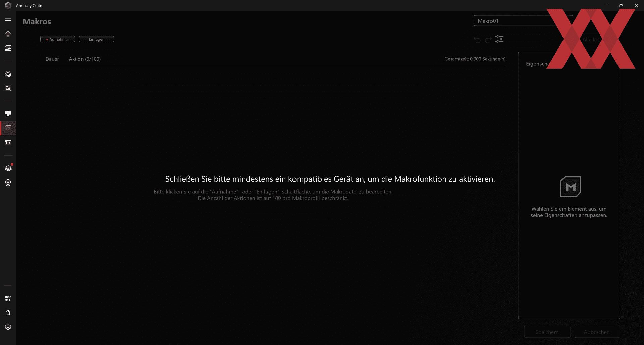This screenshot has width=644, height=345.
Task: Open the squares-and-plus icon near sidebar bottom
Action: tap(8, 298)
